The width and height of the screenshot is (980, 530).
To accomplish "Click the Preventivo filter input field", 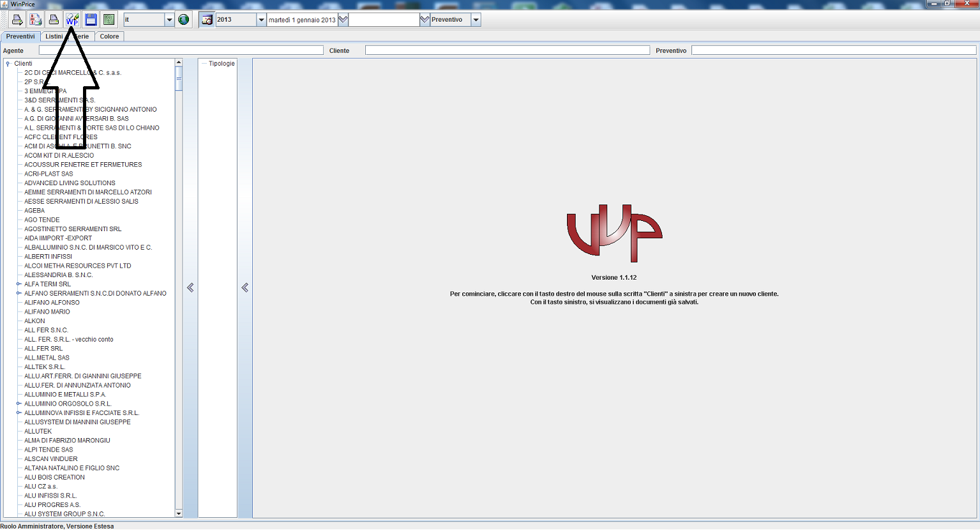I will (834, 50).
